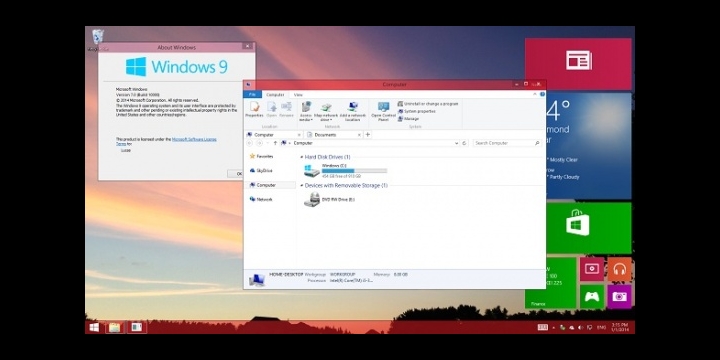Select the Computer window tab

click(274, 135)
